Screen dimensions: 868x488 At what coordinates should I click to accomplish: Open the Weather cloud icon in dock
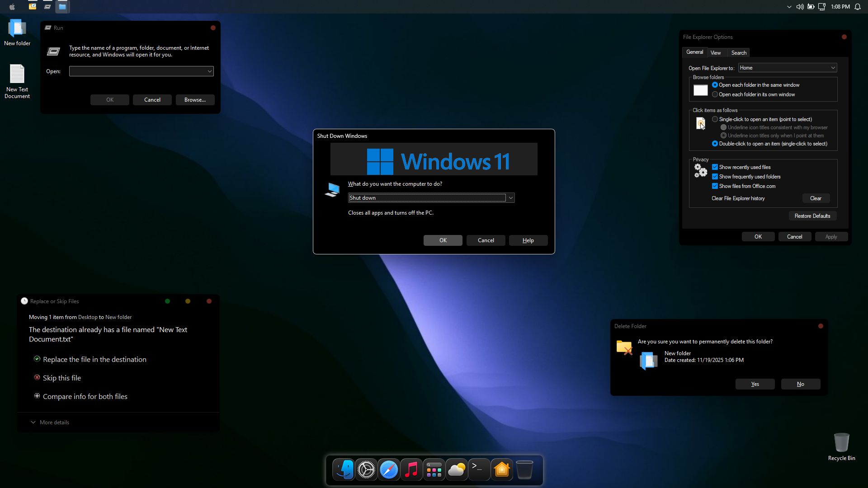coord(457,470)
